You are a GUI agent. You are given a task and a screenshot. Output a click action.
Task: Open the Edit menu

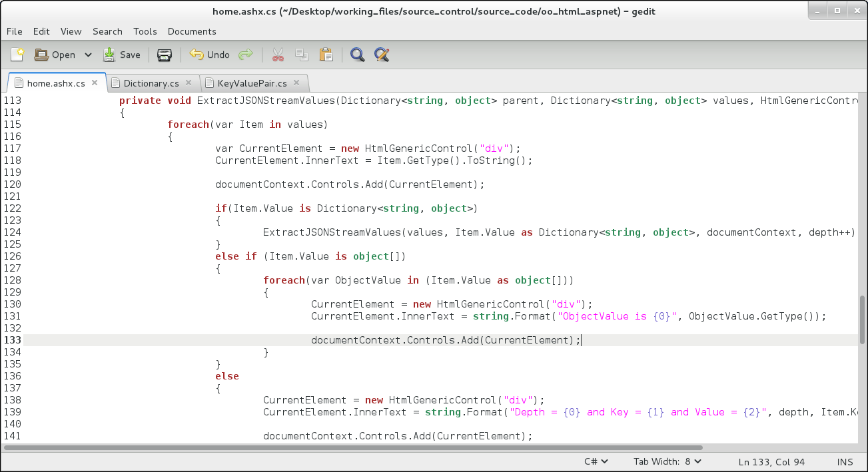tap(41, 31)
